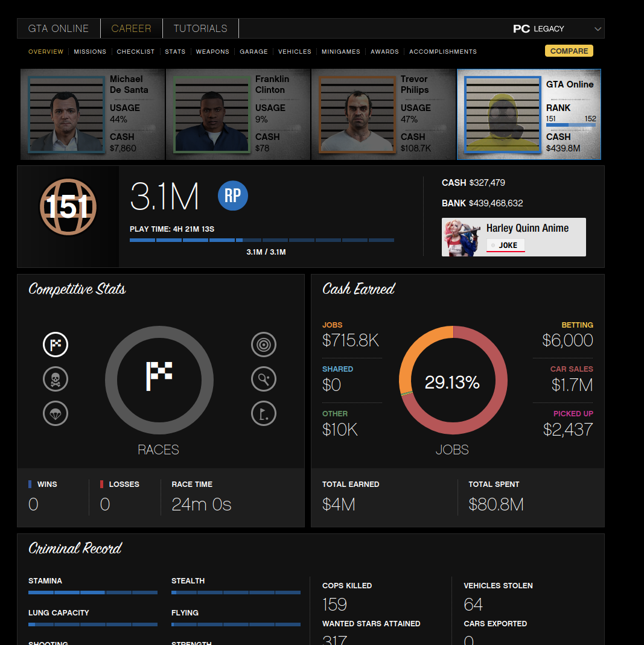Image resolution: width=644 pixels, height=645 pixels.
Task: Select the Golf flag icon
Action: [264, 414]
